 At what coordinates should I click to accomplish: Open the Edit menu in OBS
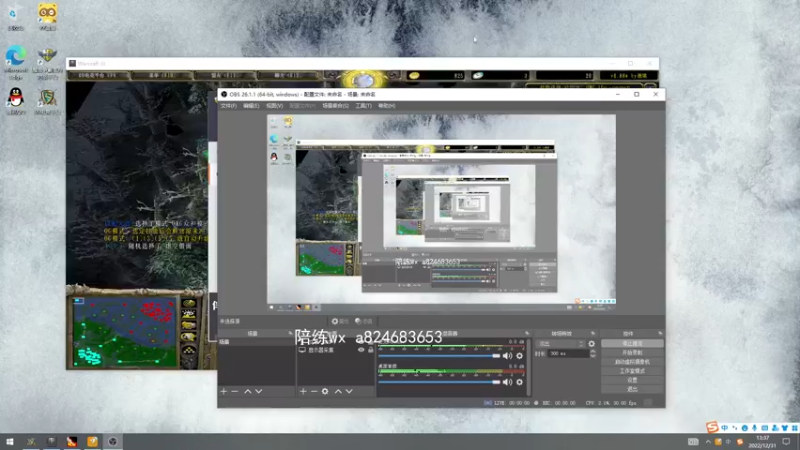(251, 106)
